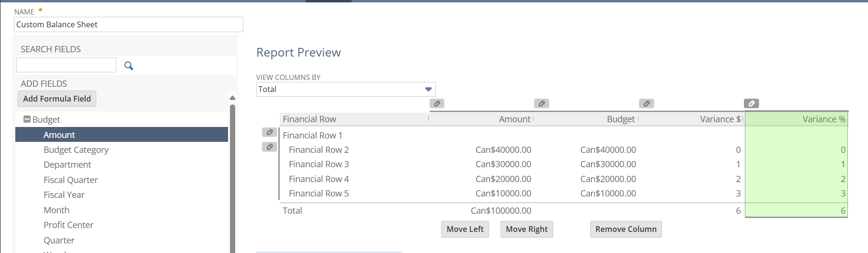This screenshot has width=868, height=253.
Task: Focus the report Name text field
Action: (128, 24)
